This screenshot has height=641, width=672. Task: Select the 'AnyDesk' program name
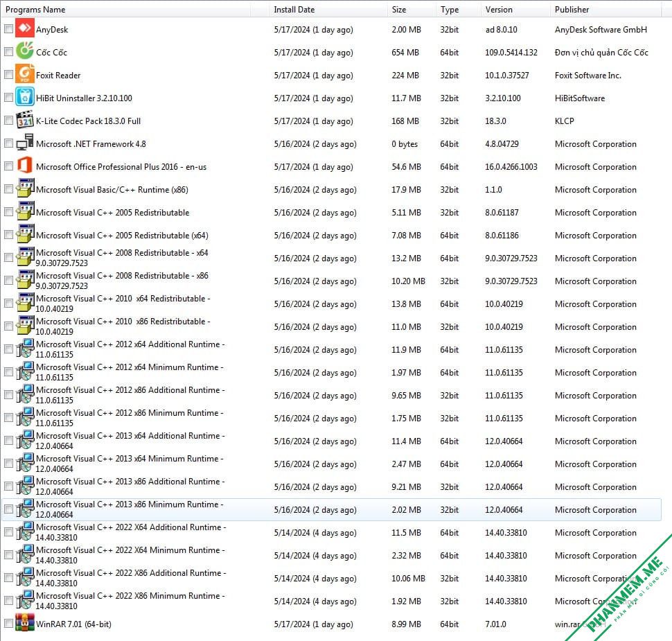point(52,30)
